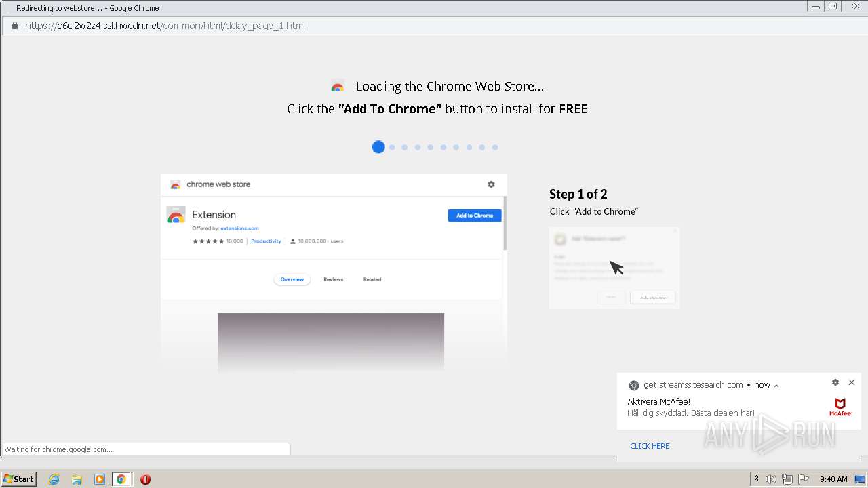Open the Productivity category link
This screenshot has height=488, width=868.
pyautogui.click(x=266, y=241)
